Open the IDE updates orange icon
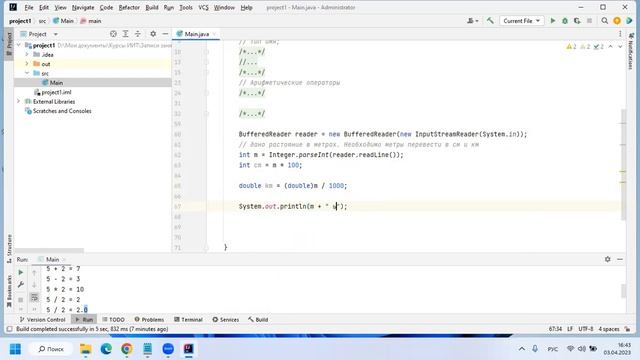 617,21
